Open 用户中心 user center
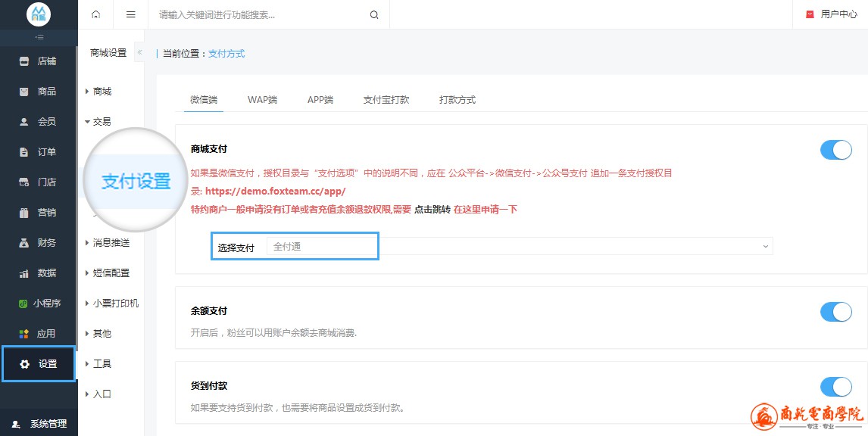 click(831, 14)
